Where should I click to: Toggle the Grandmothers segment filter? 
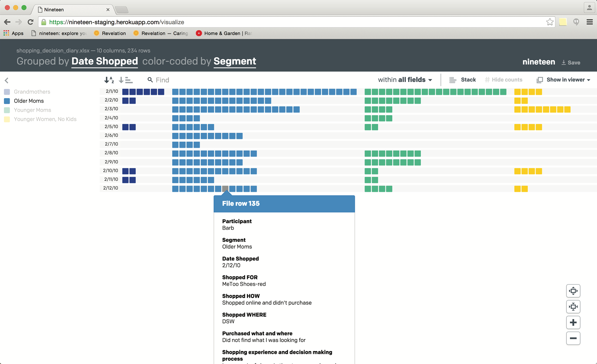click(x=32, y=92)
